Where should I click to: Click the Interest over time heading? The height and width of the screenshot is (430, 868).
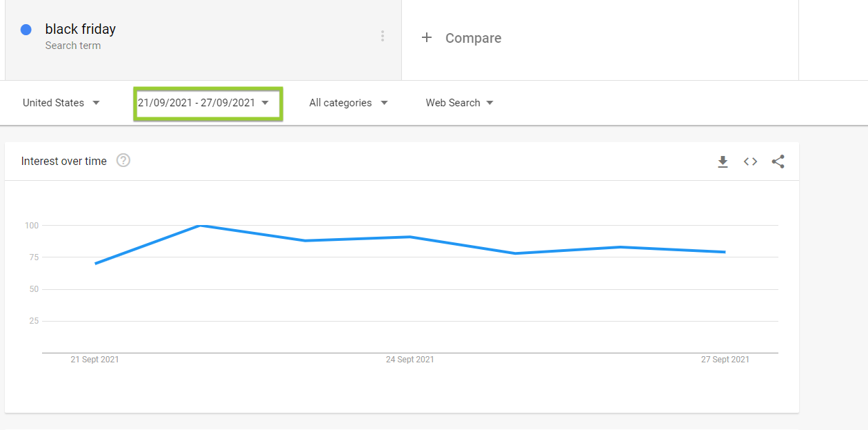[x=63, y=161]
